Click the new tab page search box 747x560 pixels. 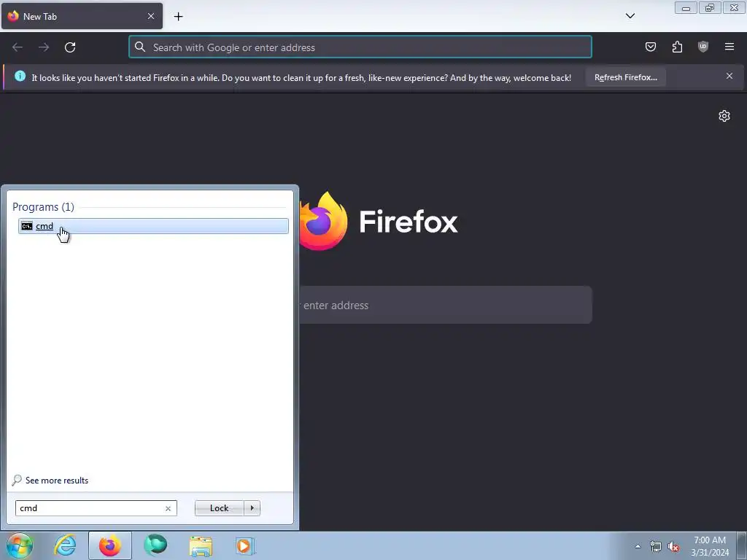(x=446, y=306)
